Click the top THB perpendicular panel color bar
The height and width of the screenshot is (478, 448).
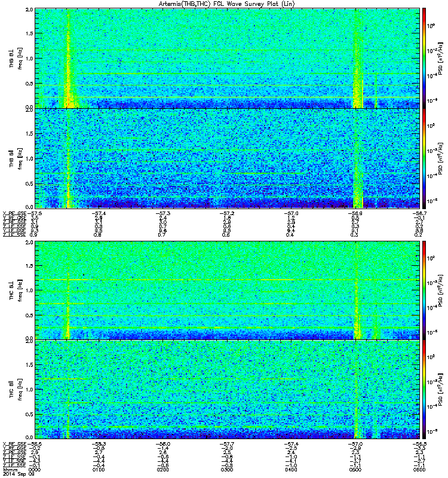pos(424,58)
